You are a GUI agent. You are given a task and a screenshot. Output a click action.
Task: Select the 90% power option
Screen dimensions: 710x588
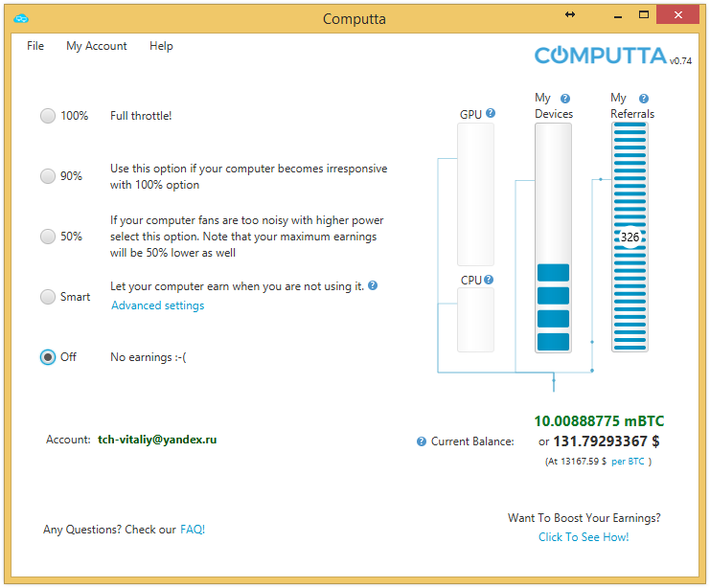48,175
